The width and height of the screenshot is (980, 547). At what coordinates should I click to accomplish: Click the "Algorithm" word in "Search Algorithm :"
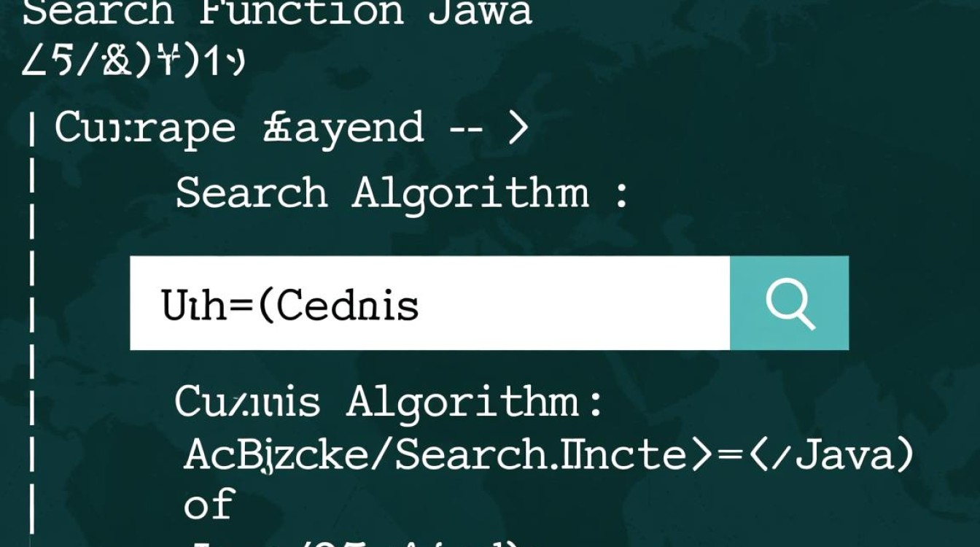tap(470, 193)
